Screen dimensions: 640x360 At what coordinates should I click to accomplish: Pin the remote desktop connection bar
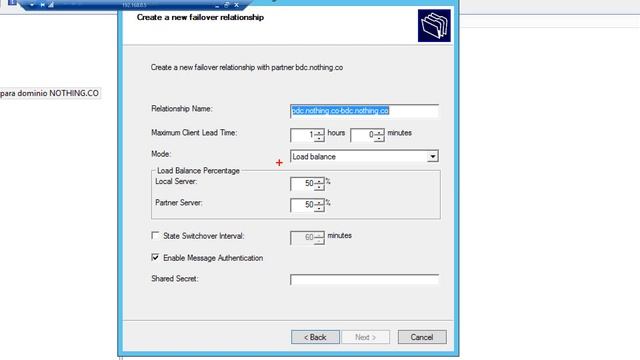(42, 4)
